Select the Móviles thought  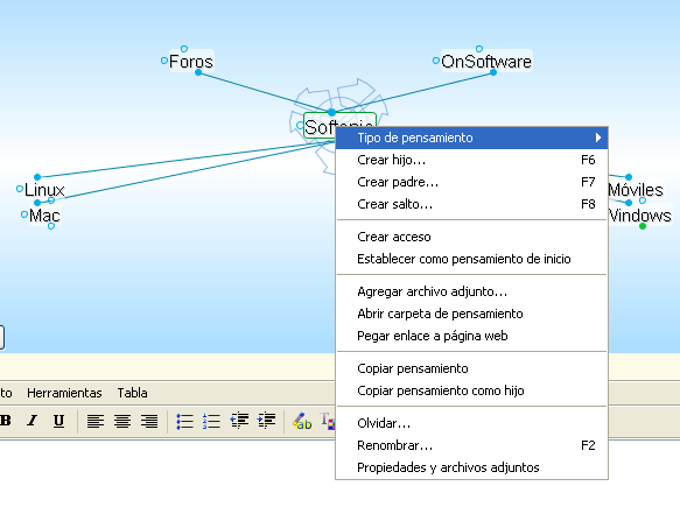click(635, 190)
